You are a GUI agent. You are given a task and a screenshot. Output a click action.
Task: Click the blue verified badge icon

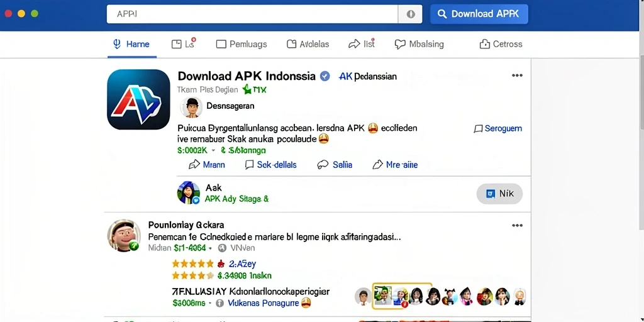pyautogui.click(x=325, y=76)
